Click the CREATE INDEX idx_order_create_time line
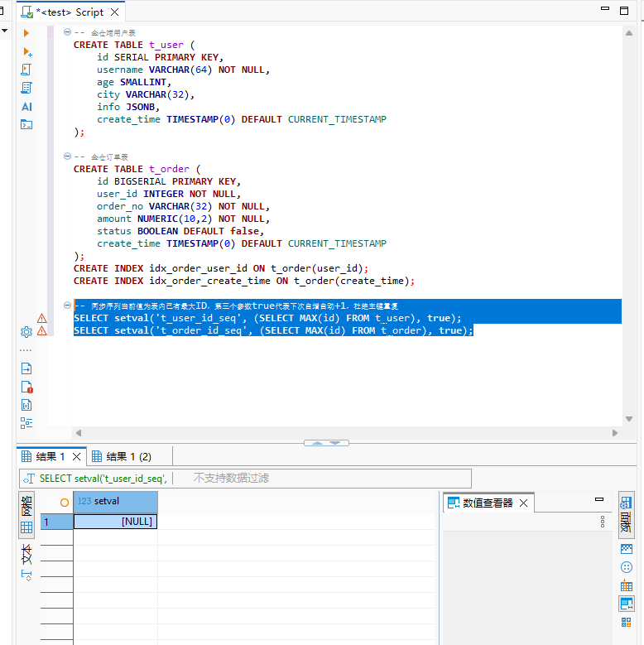The width and height of the screenshot is (644, 645). click(244, 281)
